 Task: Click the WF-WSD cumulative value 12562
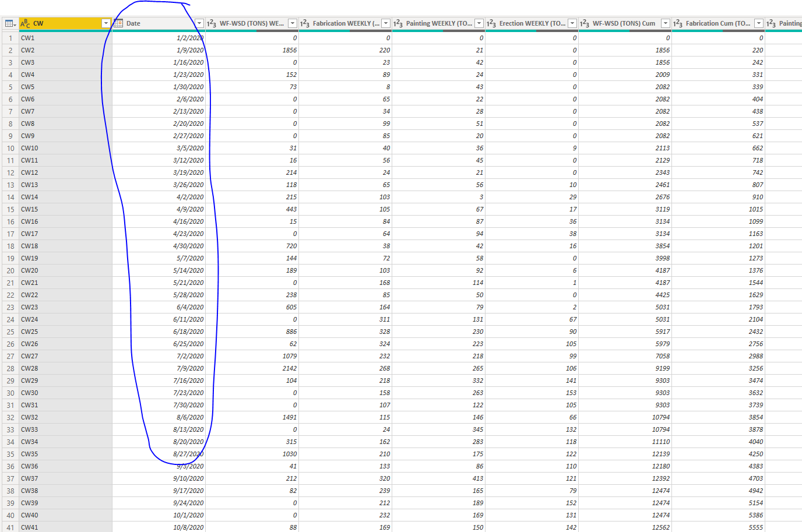tap(625, 527)
